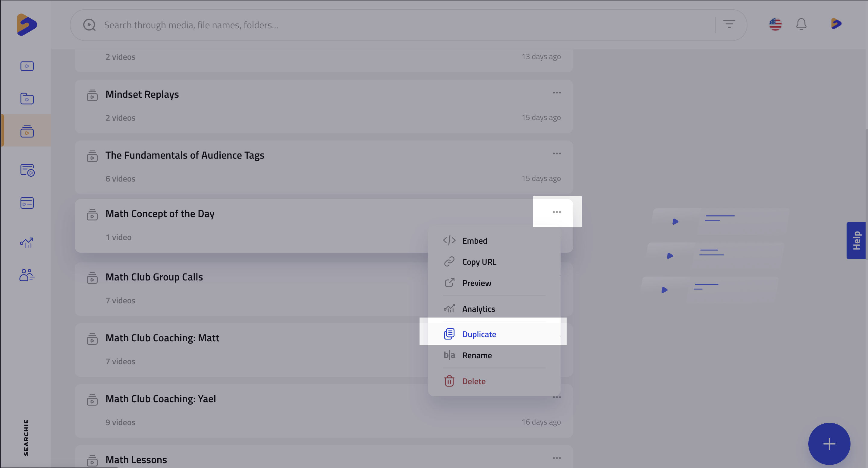Viewport: 868px width, 468px height.
Task: Click Delete in the context menu
Action: [x=473, y=381]
